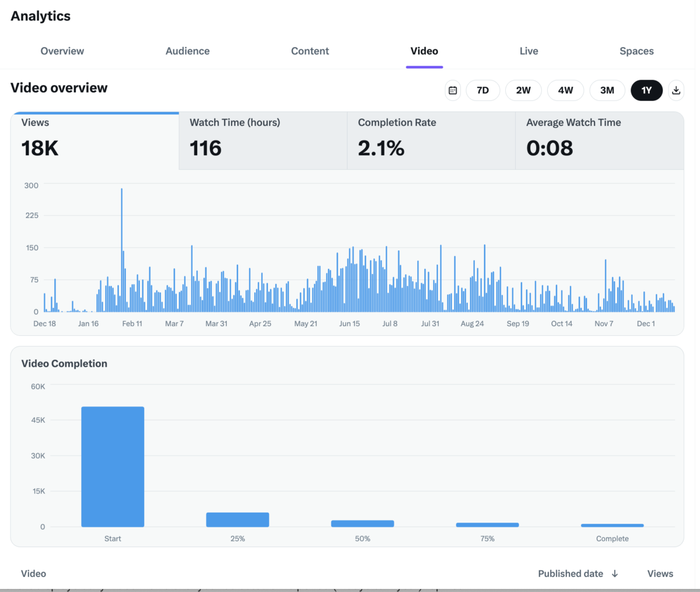Screen dimensions: 700x592
Task: Click the 1Y time range button
Action: click(646, 90)
